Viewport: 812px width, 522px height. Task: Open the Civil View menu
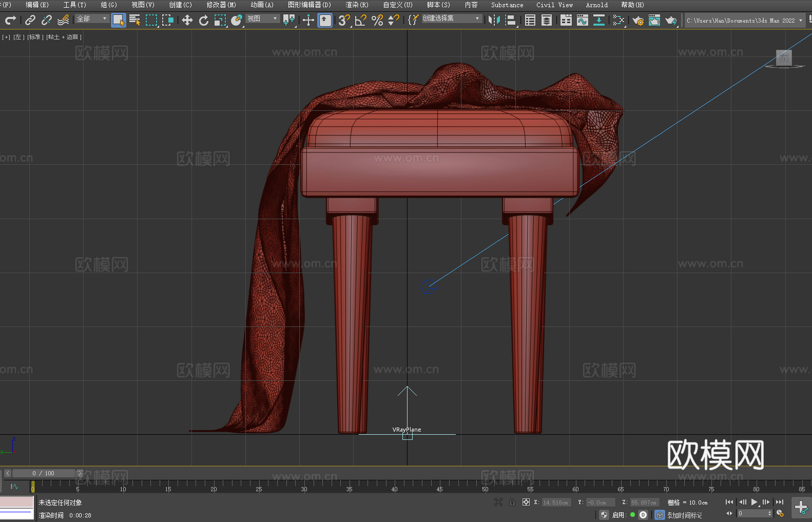pyautogui.click(x=554, y=5)
